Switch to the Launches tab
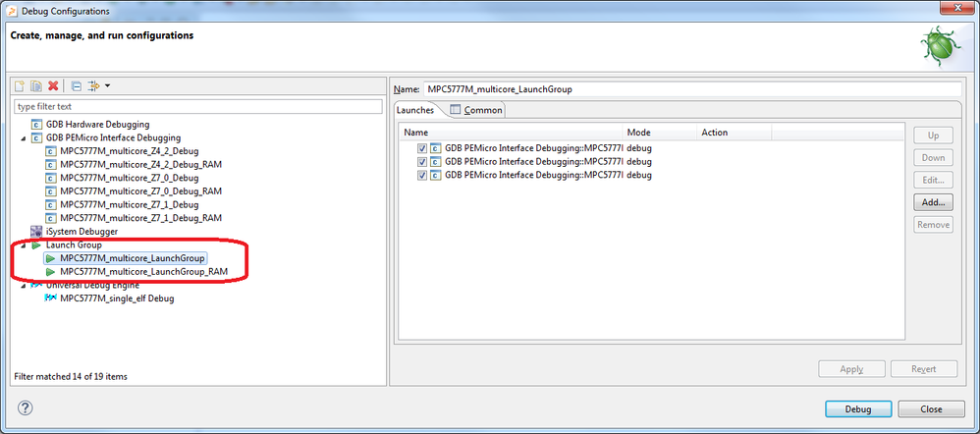 415,110
